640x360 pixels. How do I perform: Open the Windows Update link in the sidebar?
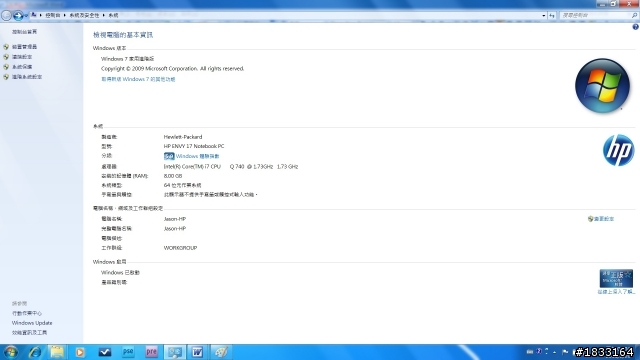(32, 323)
